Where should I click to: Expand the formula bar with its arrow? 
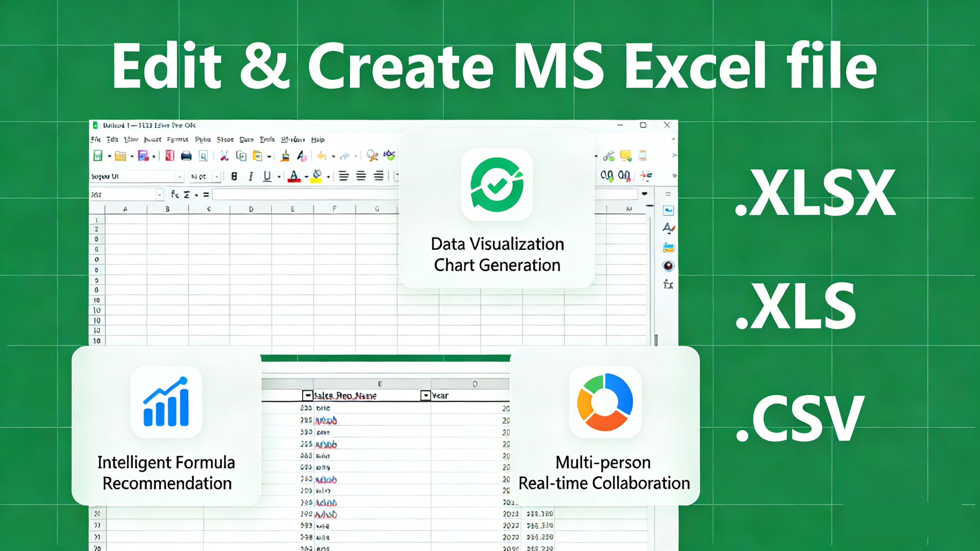point(644,194)
